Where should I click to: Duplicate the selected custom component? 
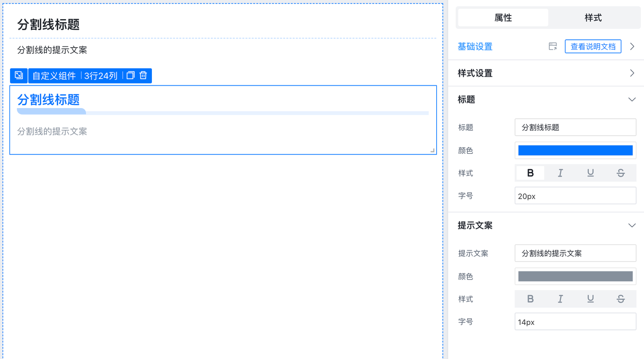tap(130, 75)
